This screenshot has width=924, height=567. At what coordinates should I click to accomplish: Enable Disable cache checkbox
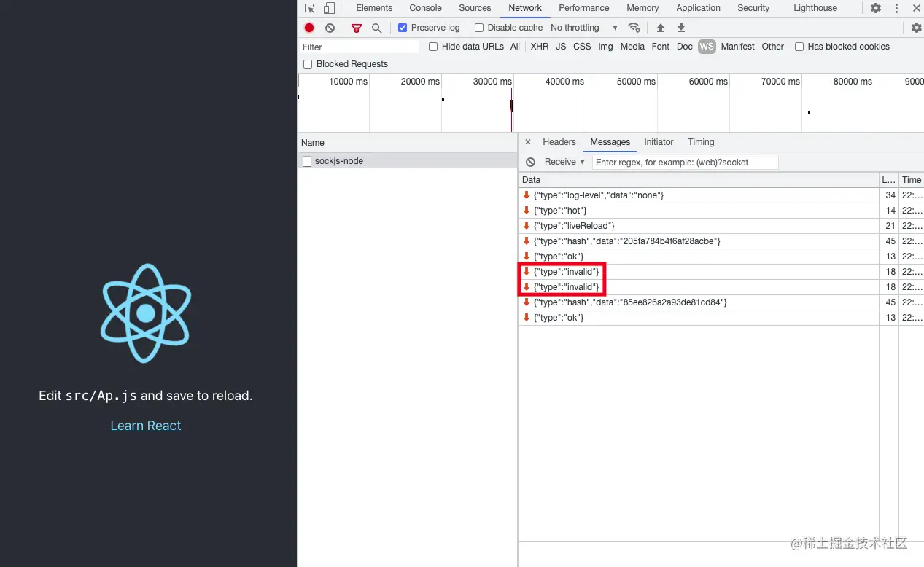click(479, 28)
